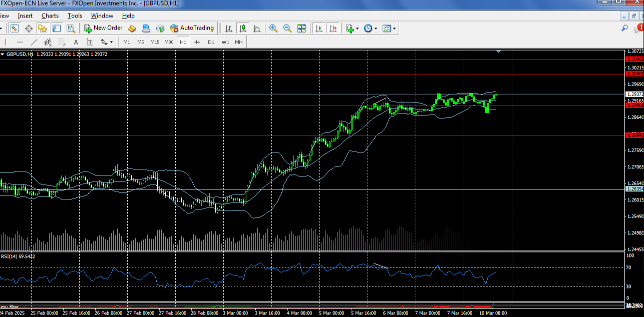Click the 1.29000 red price label

pyautogui.click(x=634, y=105)
